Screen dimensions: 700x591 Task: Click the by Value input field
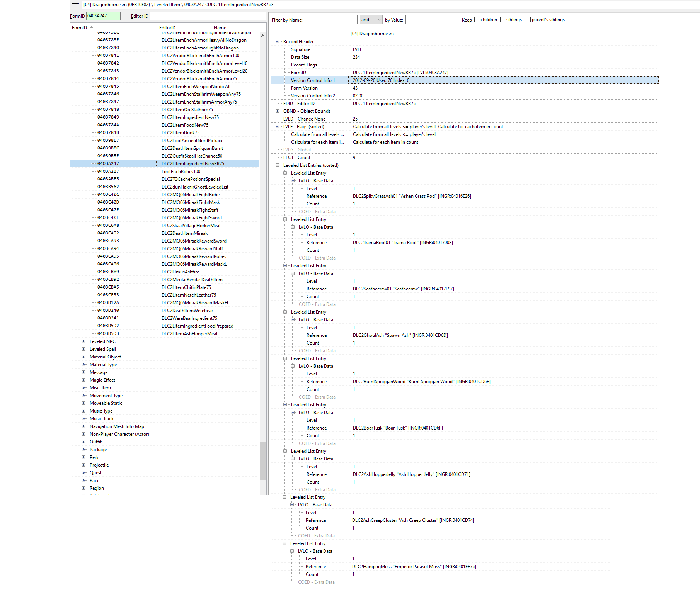tap(432, 20)
